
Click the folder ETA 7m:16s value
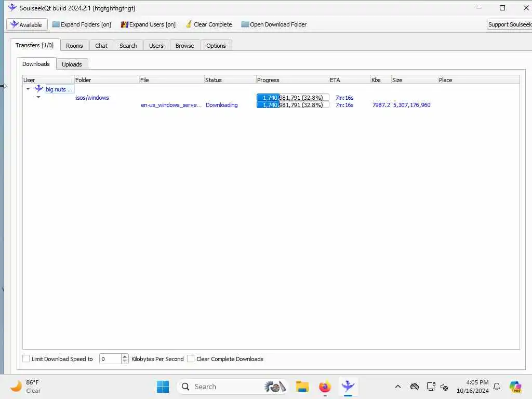point(344,98)
